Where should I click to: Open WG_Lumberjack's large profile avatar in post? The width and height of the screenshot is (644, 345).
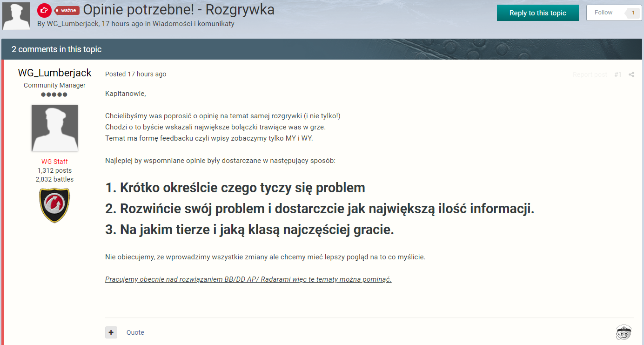[54, 128]
